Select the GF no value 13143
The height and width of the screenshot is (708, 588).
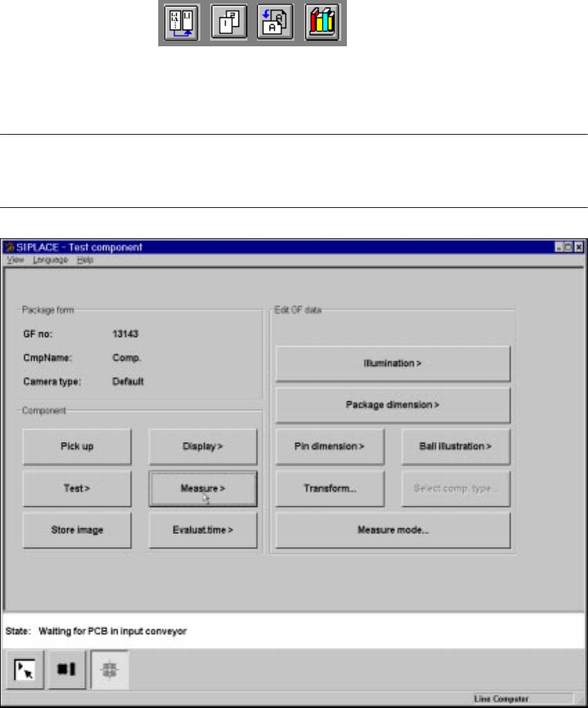pyautogui.click(x=125, y=334)
